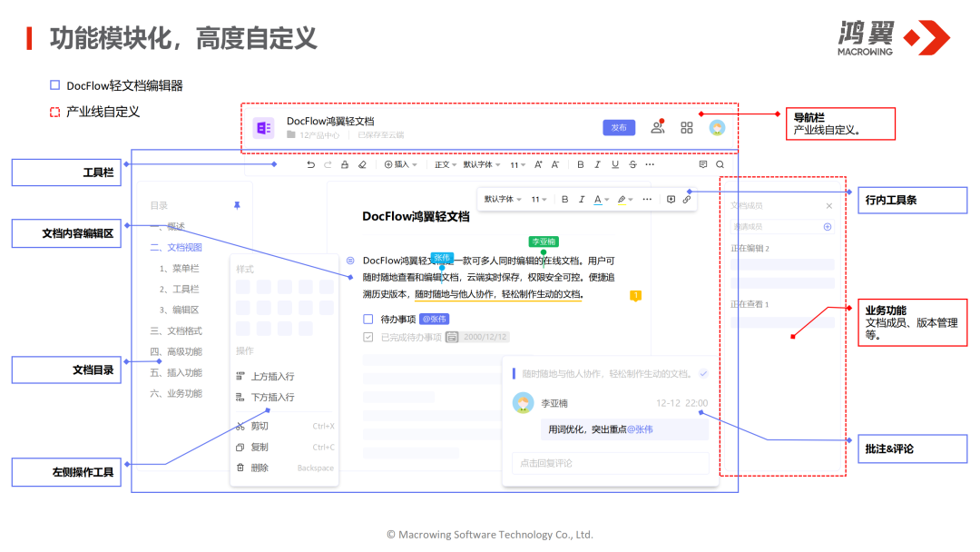980x552 pixels.
Task: Toggle italic in the inline toolbar
Action: coord(582,200)
